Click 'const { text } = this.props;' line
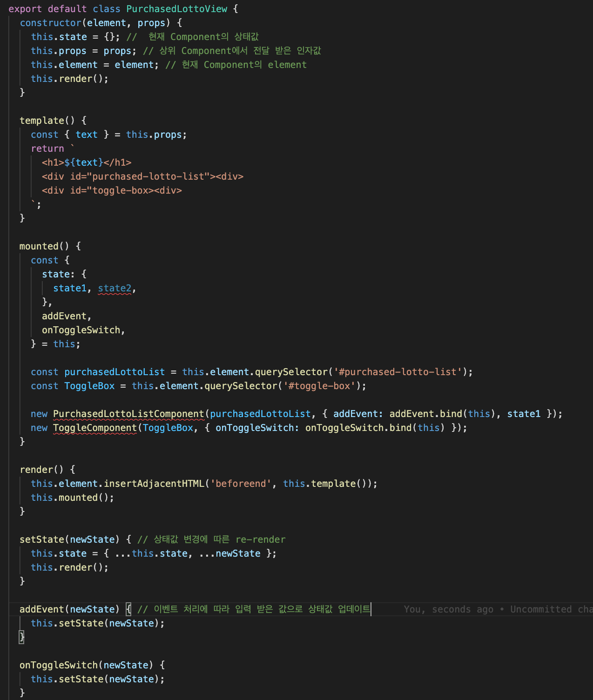The image size is (593, 700). (x=109, y=135)
